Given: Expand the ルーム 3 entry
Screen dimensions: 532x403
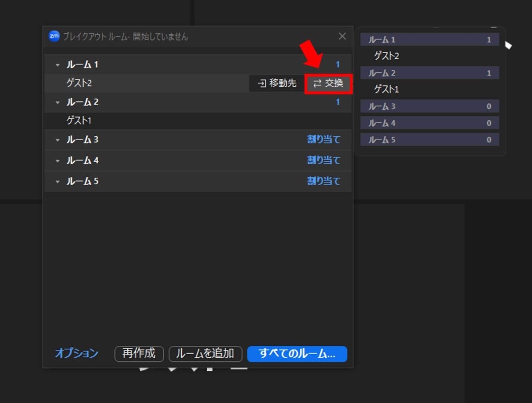Looking at the screenshot, I should click(x=57, y=139).
